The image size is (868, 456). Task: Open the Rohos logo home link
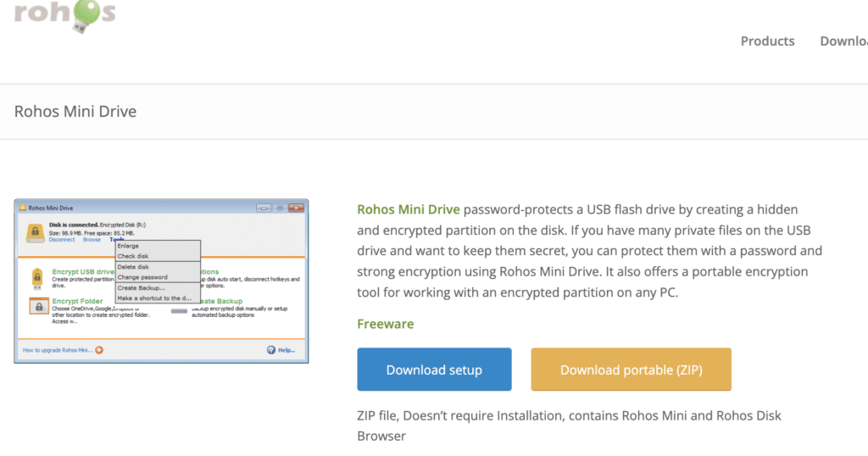(64, 15)
